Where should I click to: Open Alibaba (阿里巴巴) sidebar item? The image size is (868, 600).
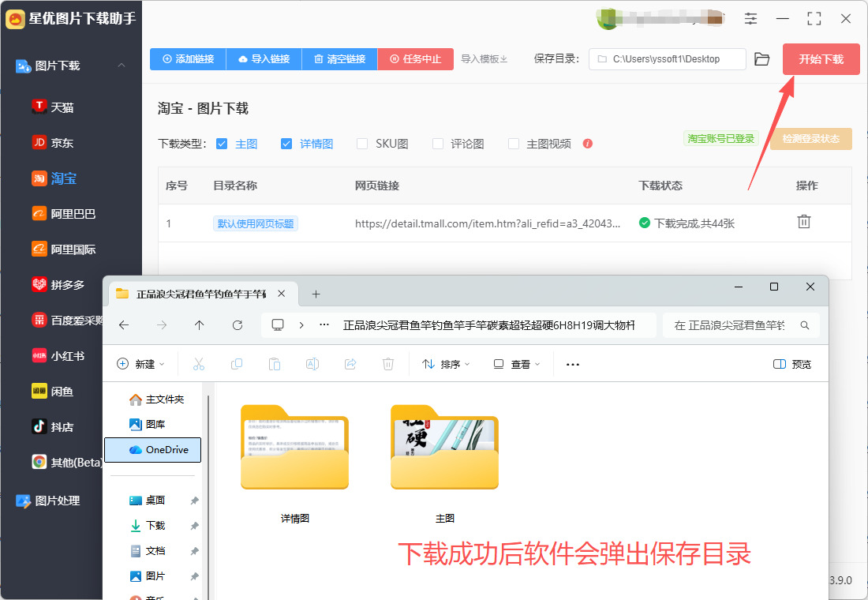pyautogui.click(x=63, y=213)
